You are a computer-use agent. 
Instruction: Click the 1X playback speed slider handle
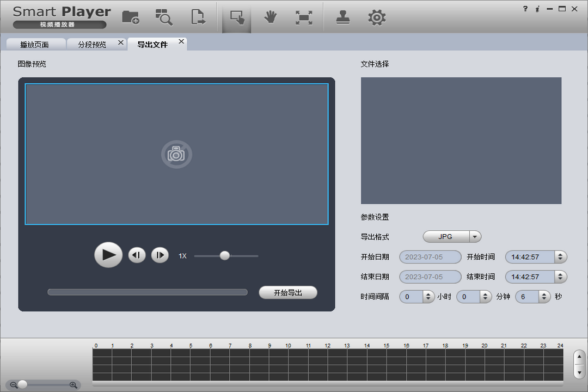tap(224, 256)
